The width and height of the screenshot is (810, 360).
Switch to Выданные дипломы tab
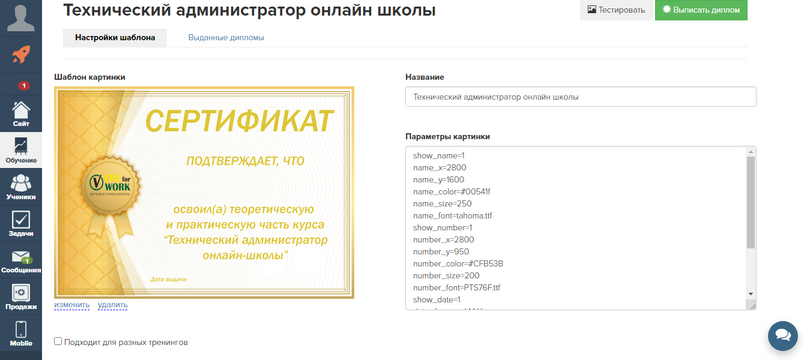pos(226,38)
